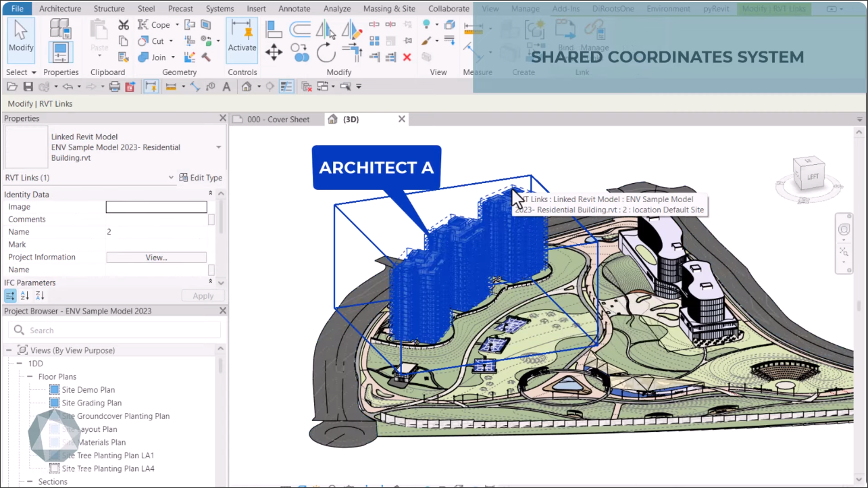Click the Edit Type button

pos(201,178)
